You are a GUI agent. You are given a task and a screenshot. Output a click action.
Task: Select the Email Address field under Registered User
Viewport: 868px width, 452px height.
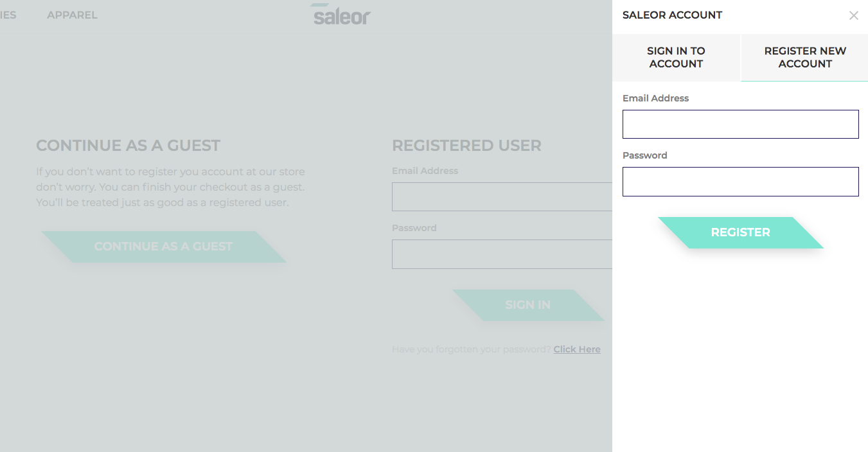[x=501, y=196]
